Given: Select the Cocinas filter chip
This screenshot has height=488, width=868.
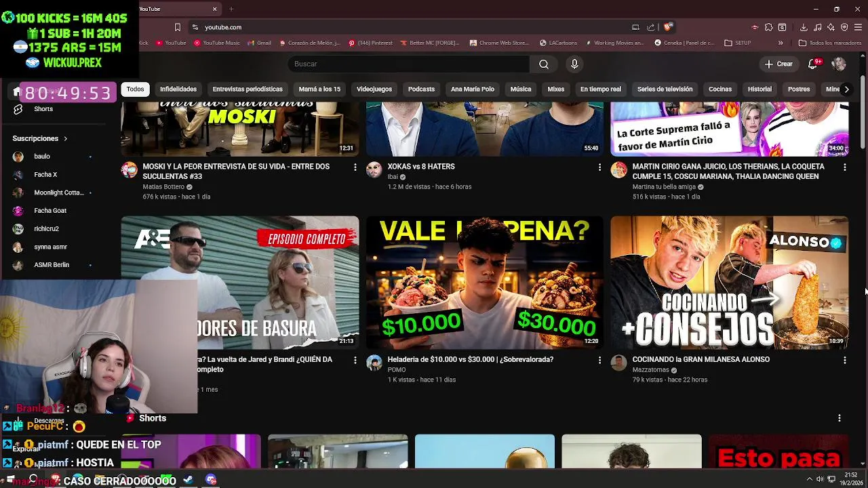Looking at the screenshot, I should (x=720, y=89).
